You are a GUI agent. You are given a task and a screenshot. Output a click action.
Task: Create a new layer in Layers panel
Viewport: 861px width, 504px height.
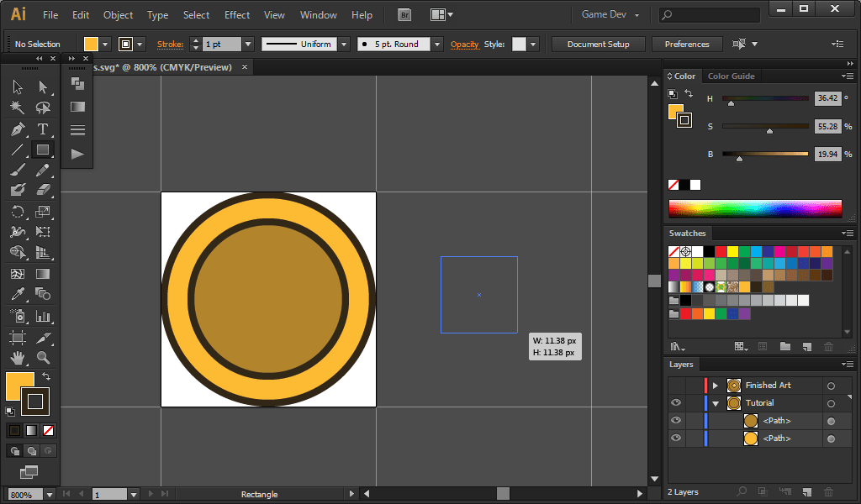point(806,492)
